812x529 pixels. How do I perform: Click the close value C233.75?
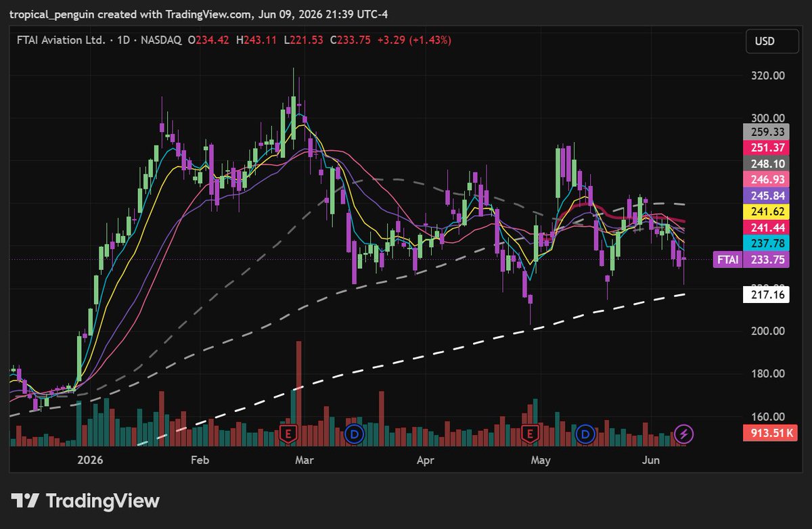point(351,41)
